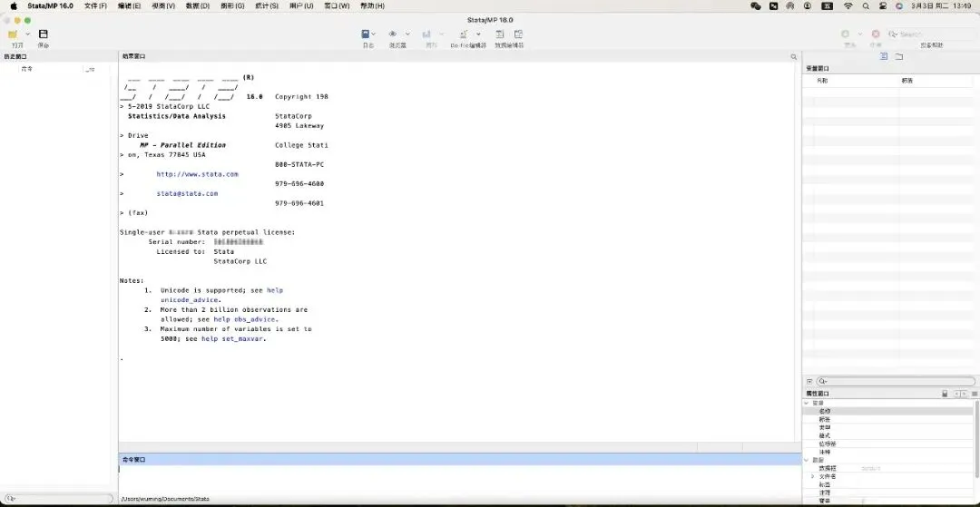This screenshot has height=507, width=980.
Task: Click the History window search field
Action: [x=57, y=499]
